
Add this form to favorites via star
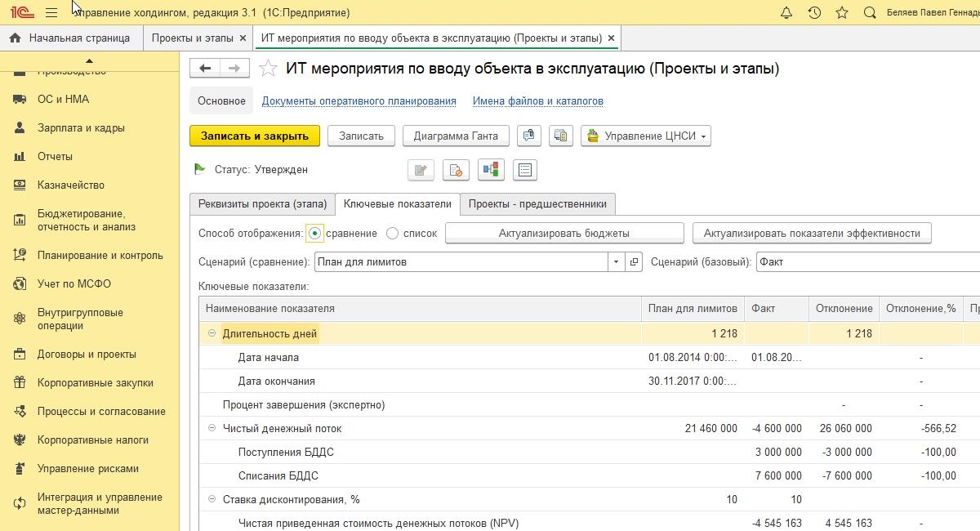(268, 69)
